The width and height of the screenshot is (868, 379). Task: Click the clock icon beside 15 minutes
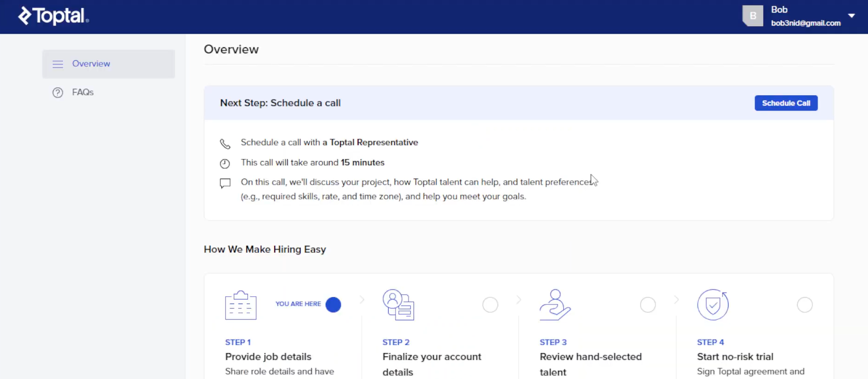click(x=225, y=163)
